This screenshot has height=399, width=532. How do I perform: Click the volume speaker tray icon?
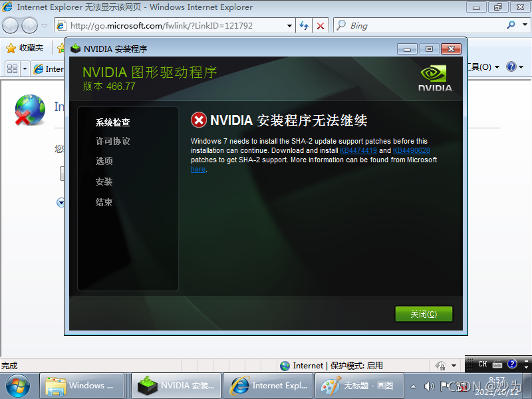(429, 386)
